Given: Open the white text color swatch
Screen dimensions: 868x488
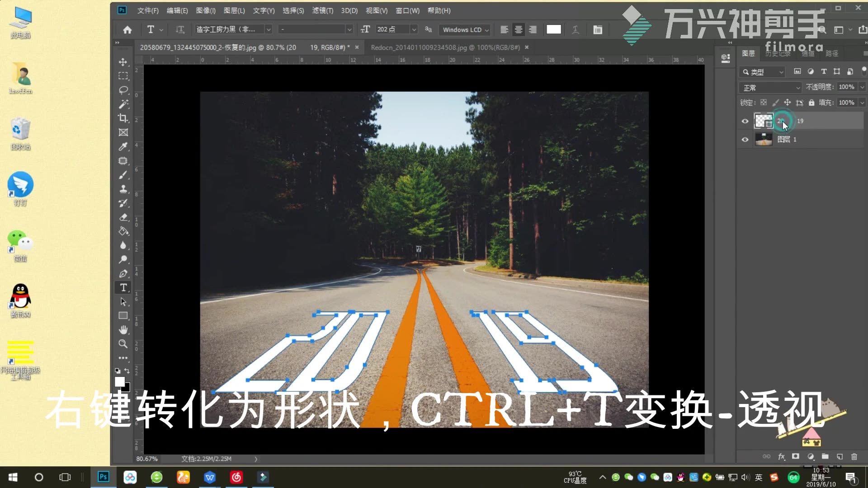Looking at the screenshot, I should 553,29.
